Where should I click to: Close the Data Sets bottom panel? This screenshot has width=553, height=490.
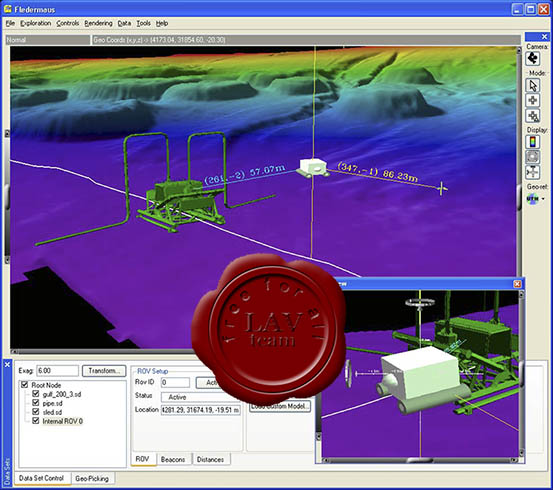pyautogui.click(x=7, y=364)
